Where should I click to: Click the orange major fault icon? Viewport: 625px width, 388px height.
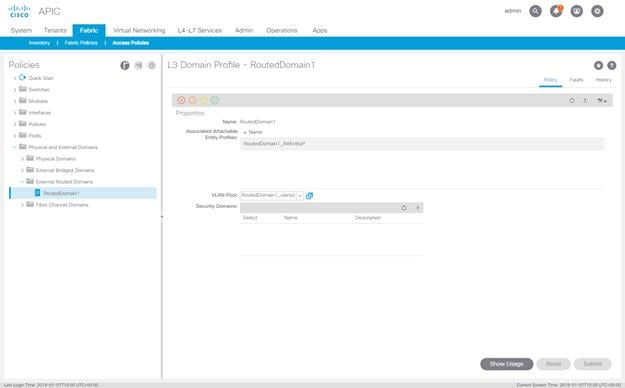193,100
